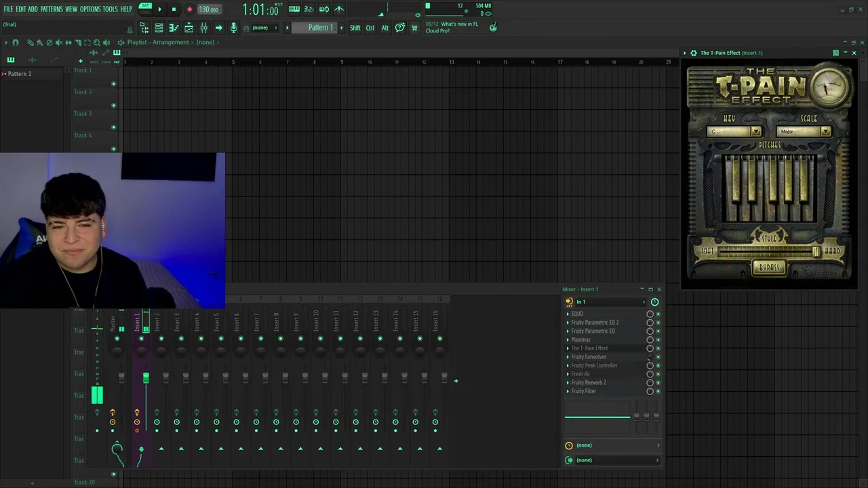Toggle Maximus effect enable light
Screen dimensions: 868x488
click(658, 340)
